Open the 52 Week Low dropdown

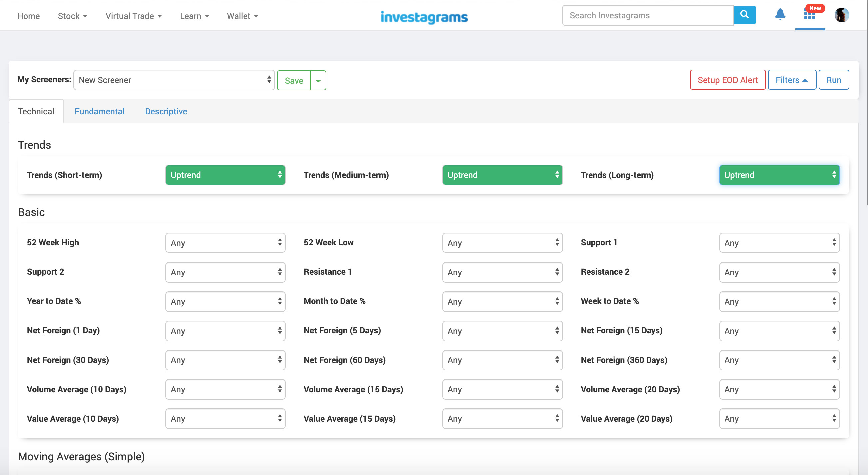(x=502, y=243)
